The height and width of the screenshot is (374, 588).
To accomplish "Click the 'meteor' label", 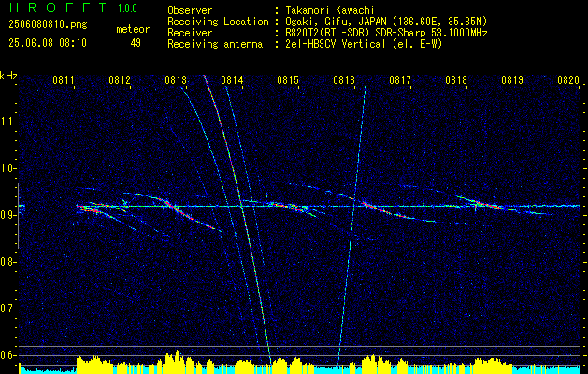I will (133, 29).
